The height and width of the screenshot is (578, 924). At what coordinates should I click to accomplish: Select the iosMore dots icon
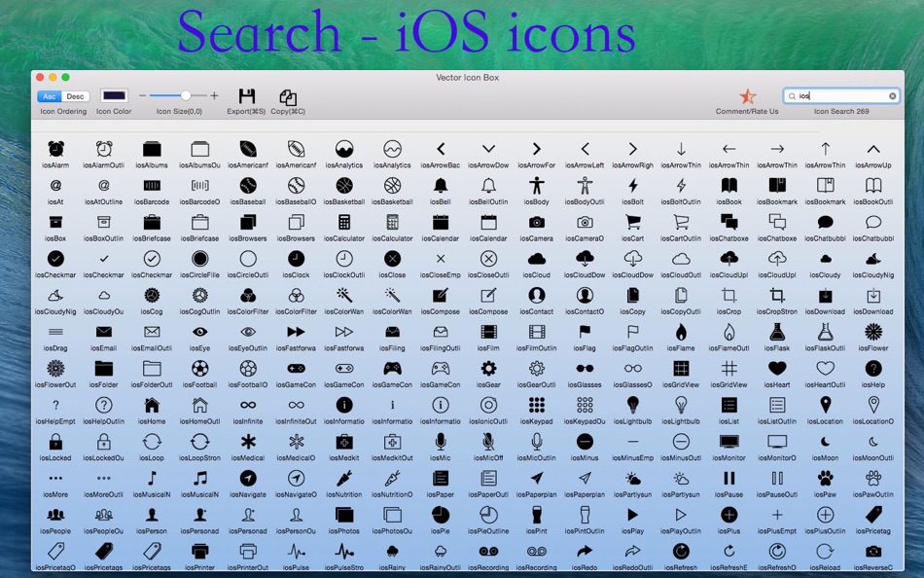55,478
